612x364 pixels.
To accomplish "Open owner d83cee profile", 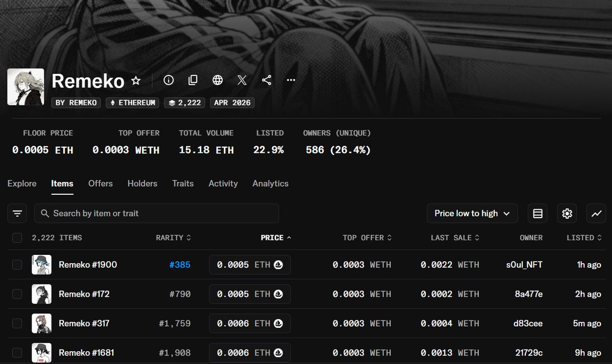I will point(527,323).
